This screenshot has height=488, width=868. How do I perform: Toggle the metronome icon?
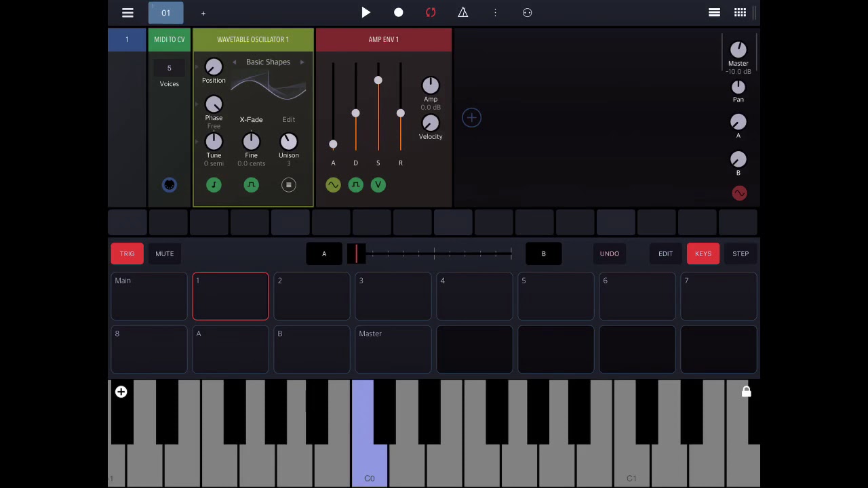click(x=463, y=12)
